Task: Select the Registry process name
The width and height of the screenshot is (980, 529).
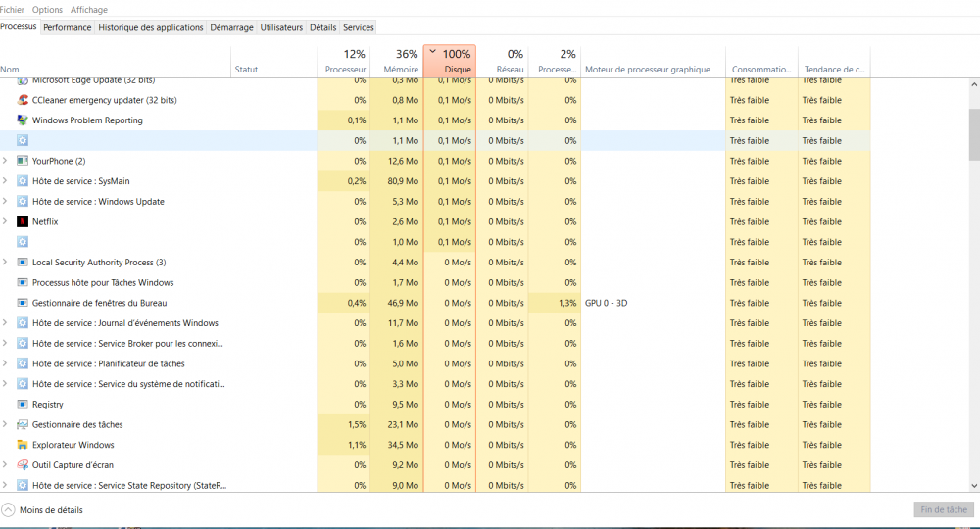Action: [47, 404]
